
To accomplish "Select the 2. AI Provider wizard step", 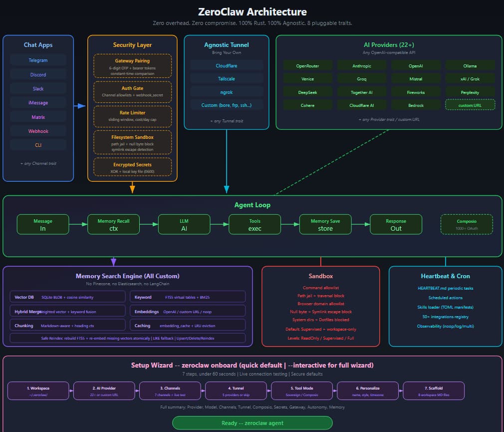I will [x=104, y=391].
